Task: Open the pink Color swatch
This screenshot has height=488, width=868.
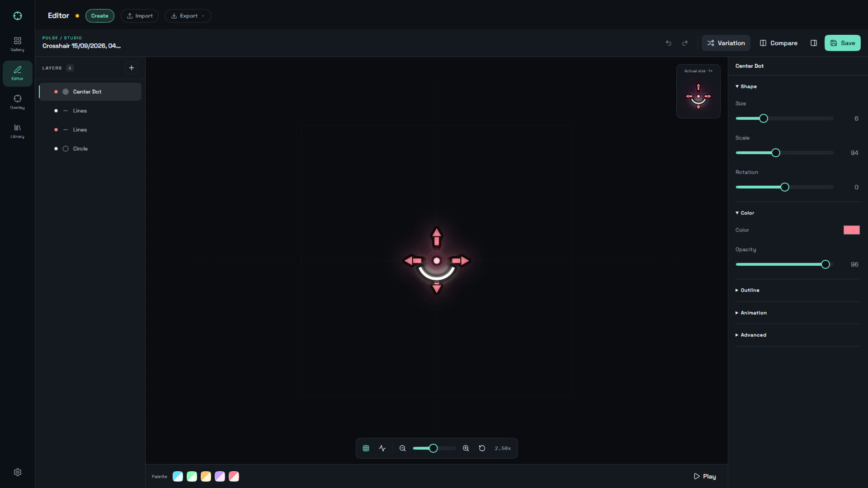Action: tap(851, 230)
